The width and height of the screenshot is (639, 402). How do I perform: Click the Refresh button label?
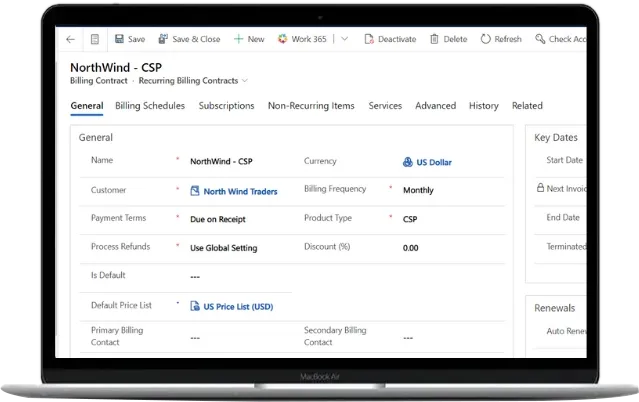(508, 39)
